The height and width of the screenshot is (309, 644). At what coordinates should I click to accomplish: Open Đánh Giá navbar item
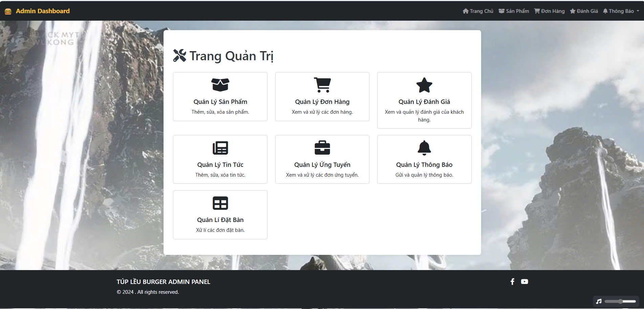click(x=584, y=11)
